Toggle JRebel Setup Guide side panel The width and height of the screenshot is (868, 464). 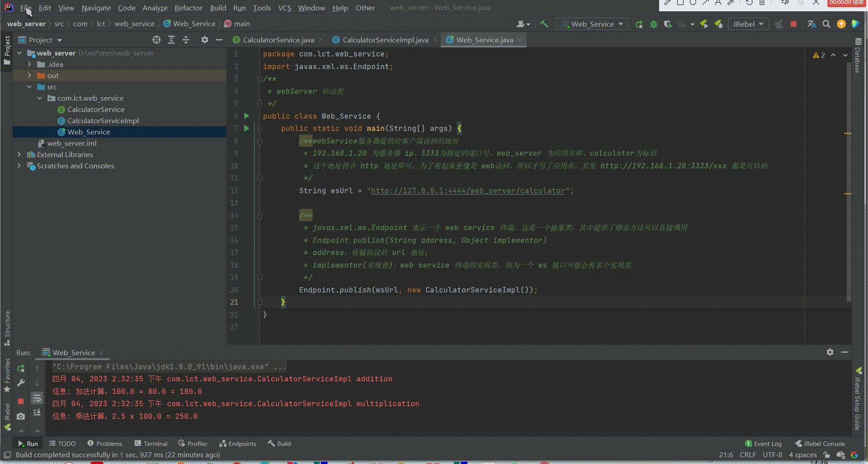tap(858, 399)
